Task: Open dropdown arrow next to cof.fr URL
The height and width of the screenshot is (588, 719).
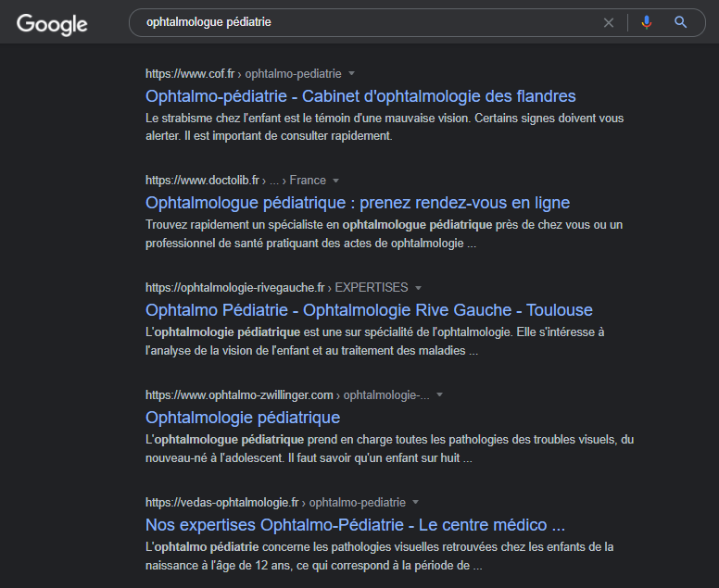Action: [352, 73]
